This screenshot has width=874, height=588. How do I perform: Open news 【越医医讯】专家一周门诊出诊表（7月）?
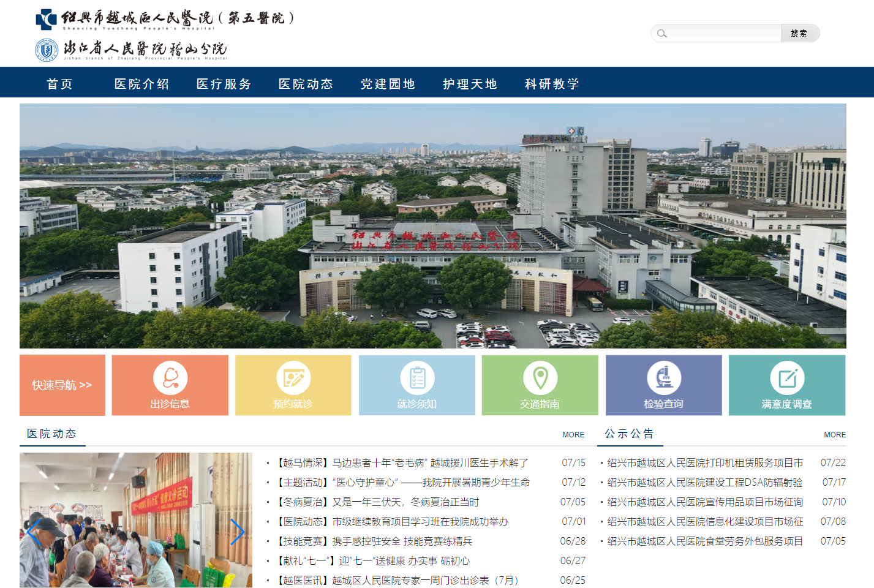click(x=398, y=581)
